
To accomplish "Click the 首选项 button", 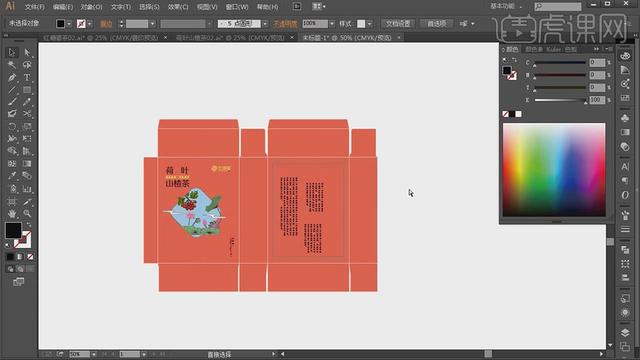I will 436,24.
